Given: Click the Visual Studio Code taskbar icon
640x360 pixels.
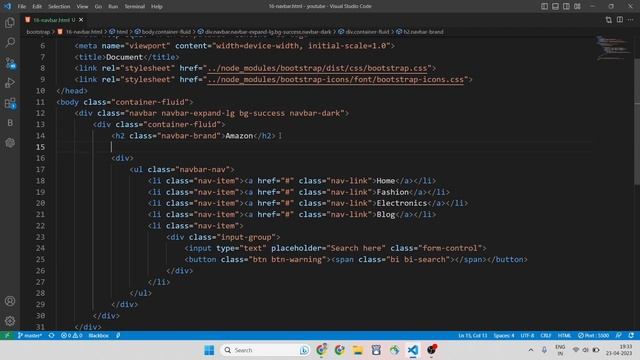Looking at the screenshot, I should click(413, 350).
